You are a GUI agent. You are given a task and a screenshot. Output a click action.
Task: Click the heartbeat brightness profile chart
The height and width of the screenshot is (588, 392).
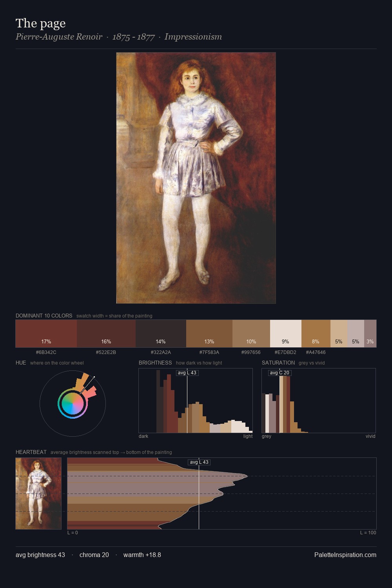click(x=222, y=494)
